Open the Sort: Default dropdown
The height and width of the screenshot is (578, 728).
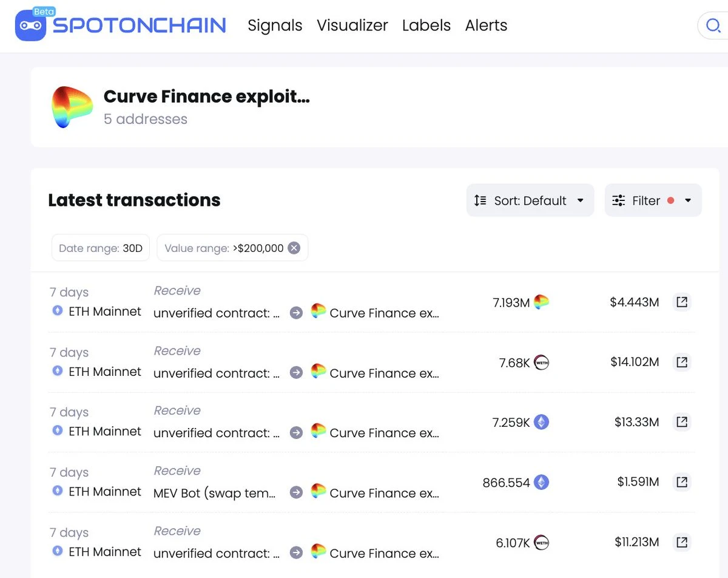(x=530, y=200)
